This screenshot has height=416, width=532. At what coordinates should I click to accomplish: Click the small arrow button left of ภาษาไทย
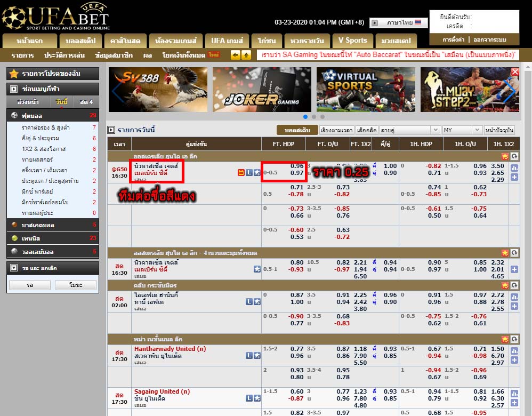375,23
